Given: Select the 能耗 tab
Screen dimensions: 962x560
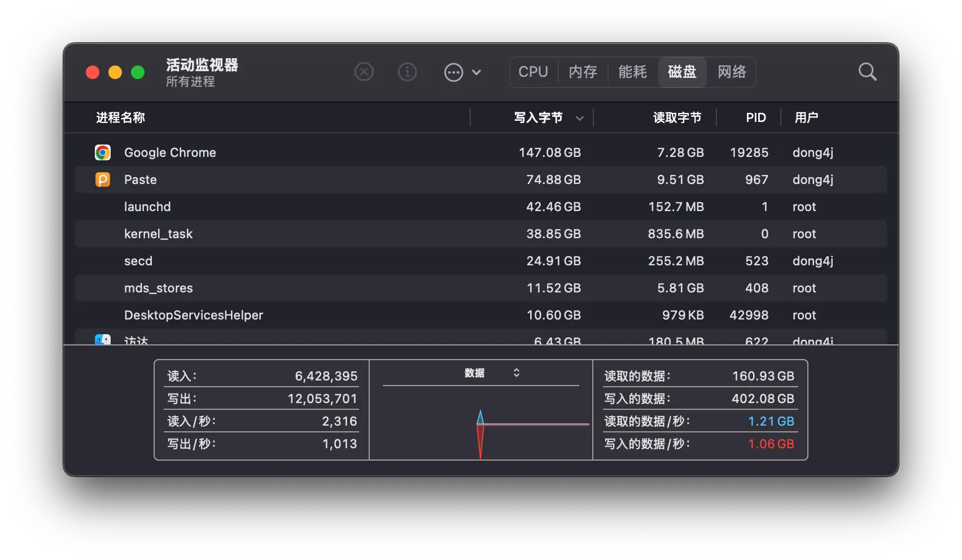Looking at the screenshot, I should click(632, 72).
